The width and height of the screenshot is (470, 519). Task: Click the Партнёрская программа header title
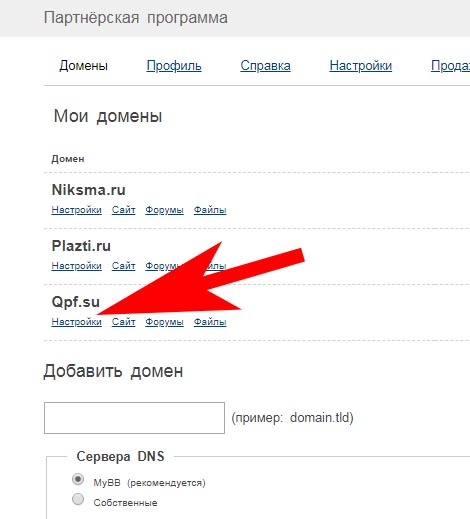click(x=136, y=18)
